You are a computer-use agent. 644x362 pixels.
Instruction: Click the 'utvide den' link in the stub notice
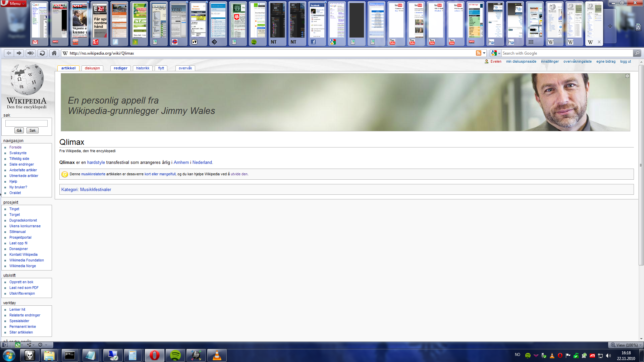point(239,174)
